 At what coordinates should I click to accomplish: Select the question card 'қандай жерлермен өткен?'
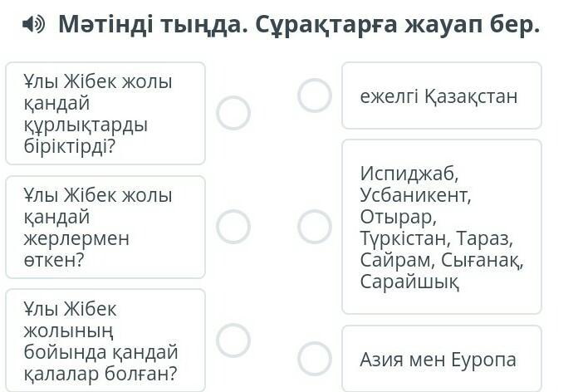105,227
